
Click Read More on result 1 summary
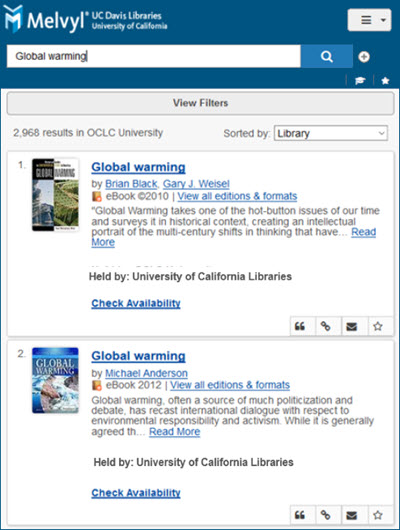click(x=363, y=232)
